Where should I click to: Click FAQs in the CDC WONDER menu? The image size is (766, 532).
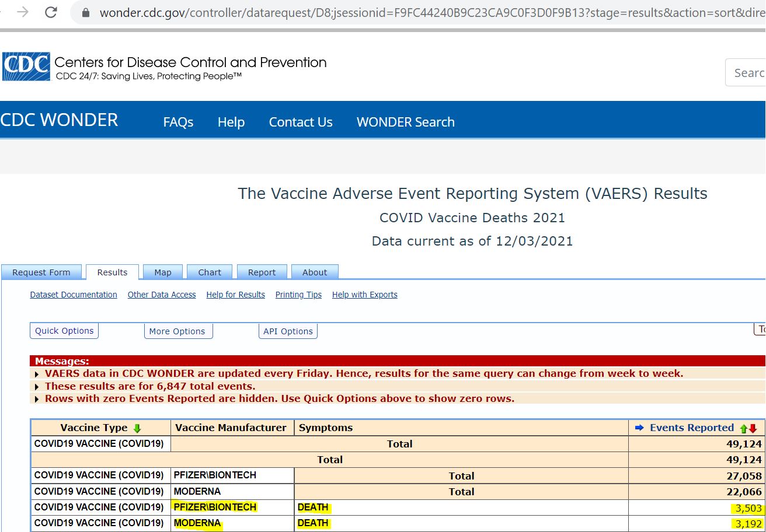click(178, 122)
